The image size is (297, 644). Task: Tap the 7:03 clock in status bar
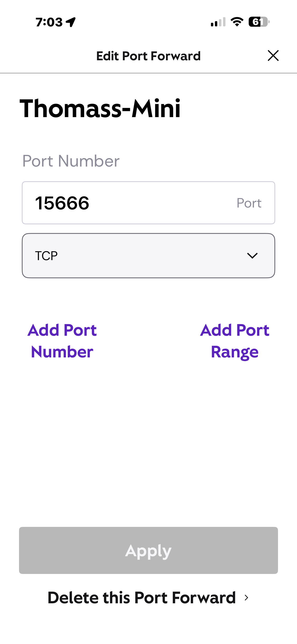[49, 22]
